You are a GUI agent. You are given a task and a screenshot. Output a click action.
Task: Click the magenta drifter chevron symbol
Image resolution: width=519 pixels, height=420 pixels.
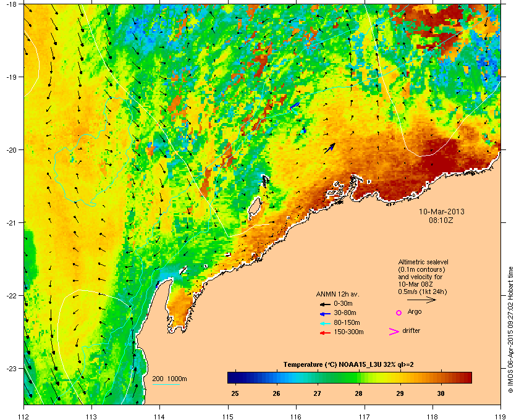[x=394, y=332]
